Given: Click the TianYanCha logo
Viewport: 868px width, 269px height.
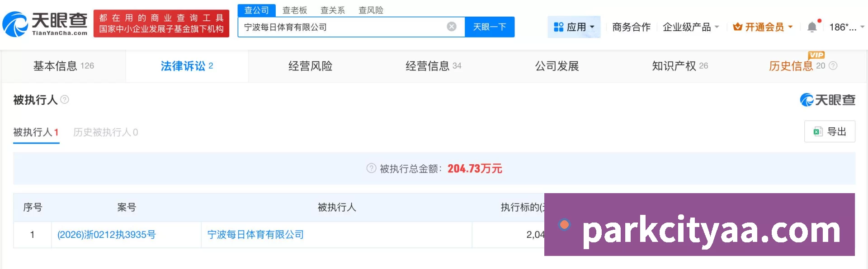Looking at the screenshot, I should point(45,24).
